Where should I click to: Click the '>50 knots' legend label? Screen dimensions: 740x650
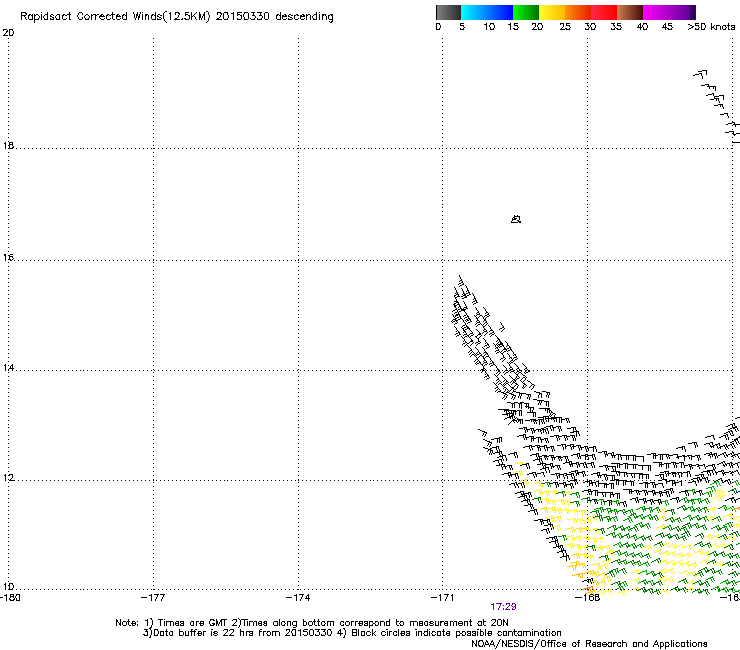(711, 27)
